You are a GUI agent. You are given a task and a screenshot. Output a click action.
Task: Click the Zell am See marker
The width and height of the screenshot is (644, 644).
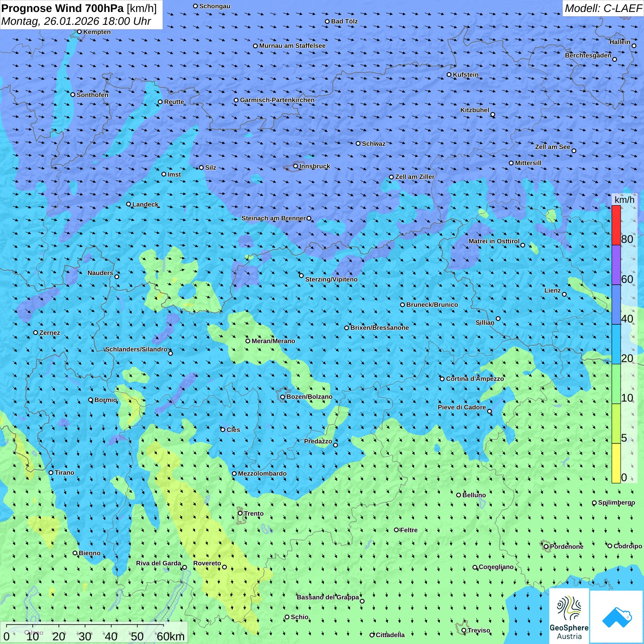(x=574, y=150)
